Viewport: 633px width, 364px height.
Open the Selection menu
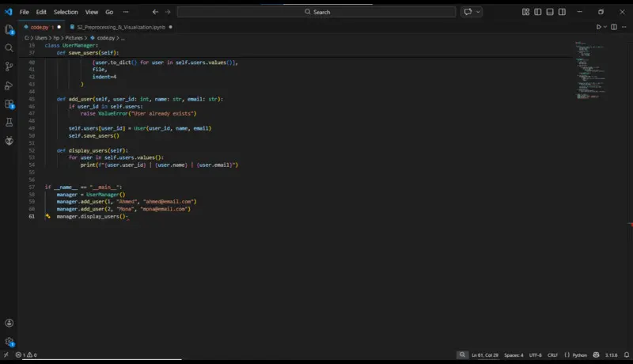(66, 12)
